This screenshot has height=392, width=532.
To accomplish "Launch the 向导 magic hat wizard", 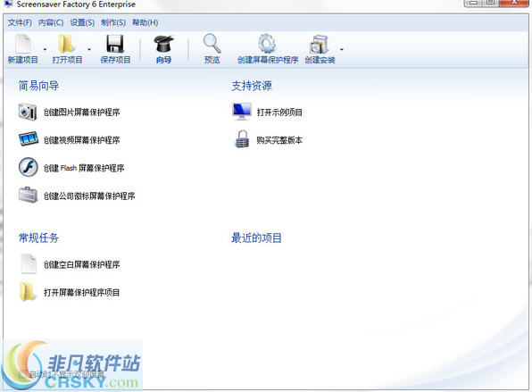I will [x=163, y=44].
